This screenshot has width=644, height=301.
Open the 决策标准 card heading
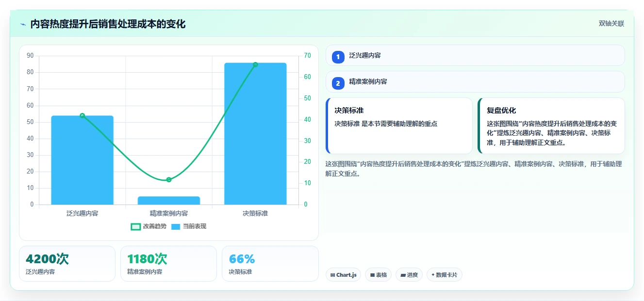click(349, 111)
